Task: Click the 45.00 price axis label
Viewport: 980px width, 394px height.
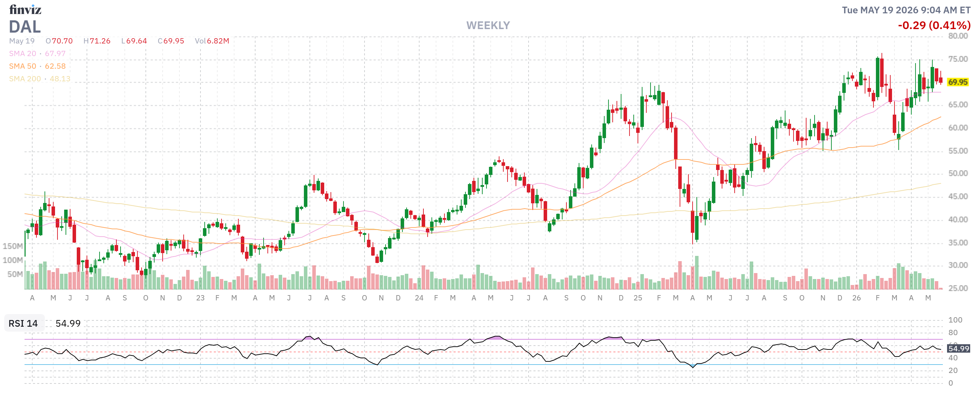Action: click(958, 197)
